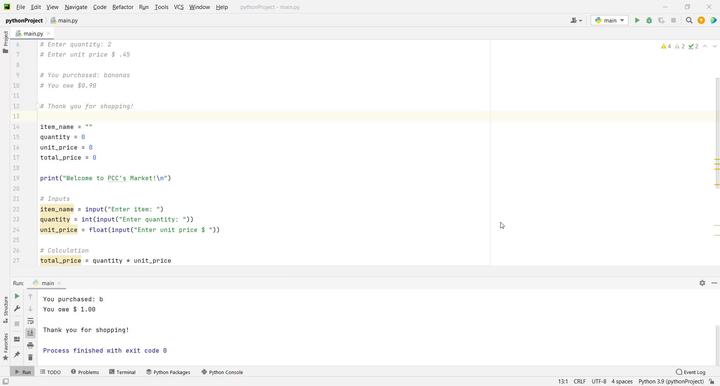Click the 13:1 caret position in status bar
Viewport: 720px width, 386px height.
[563, 381]
